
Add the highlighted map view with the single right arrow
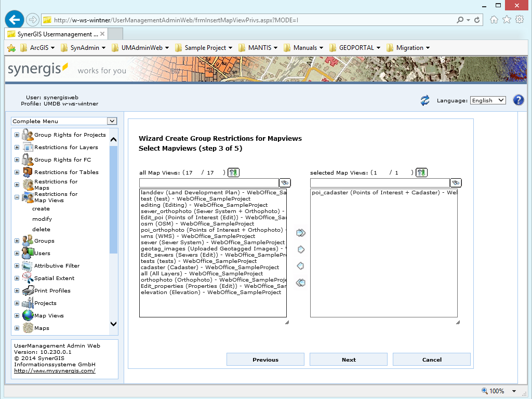coord(300,249)
